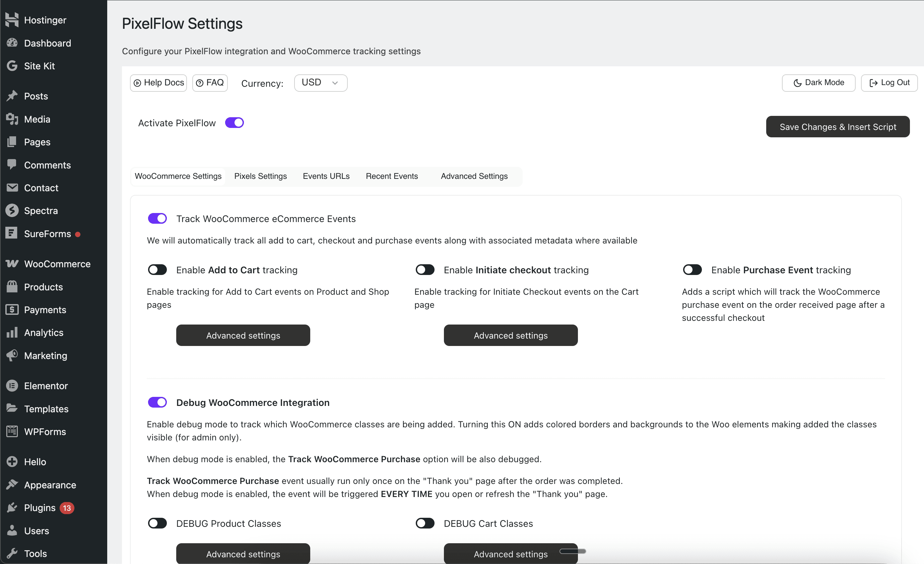924x564 pixels.
Task: Click the Analytics bar chart icon
Action: coord(12,333)
